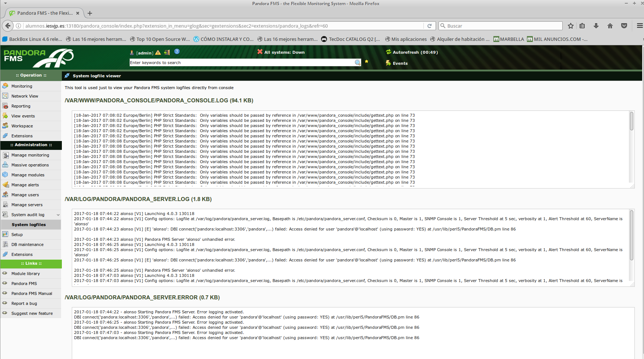Click the yellow star next to search

pyautogui.click(x=366, y=61)
